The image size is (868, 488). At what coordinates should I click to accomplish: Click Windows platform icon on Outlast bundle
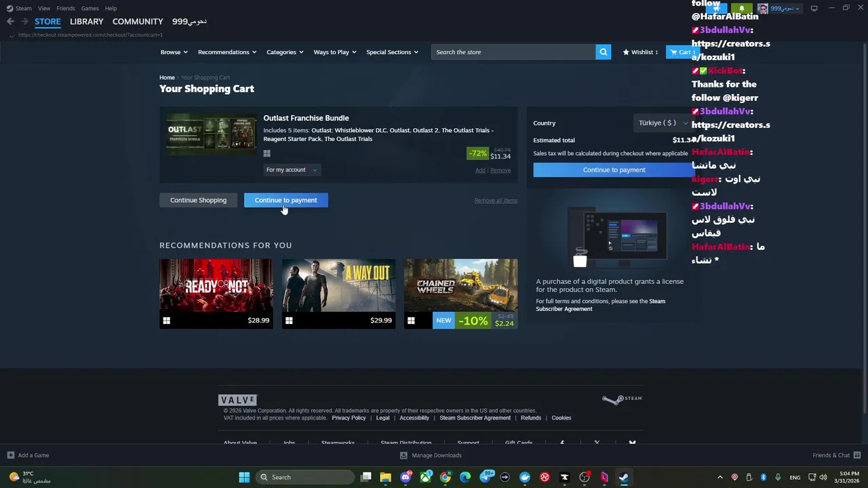tap(267, 154)
